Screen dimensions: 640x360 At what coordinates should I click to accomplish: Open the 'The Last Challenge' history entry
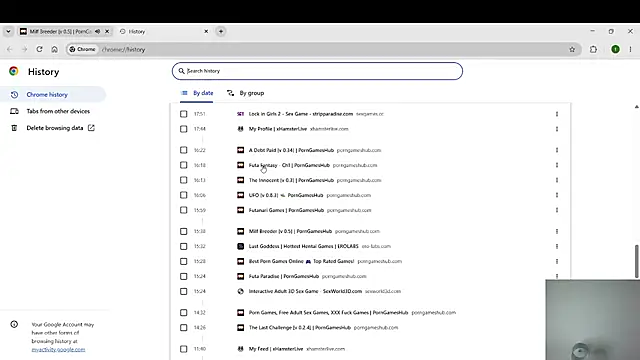(300, 327)
